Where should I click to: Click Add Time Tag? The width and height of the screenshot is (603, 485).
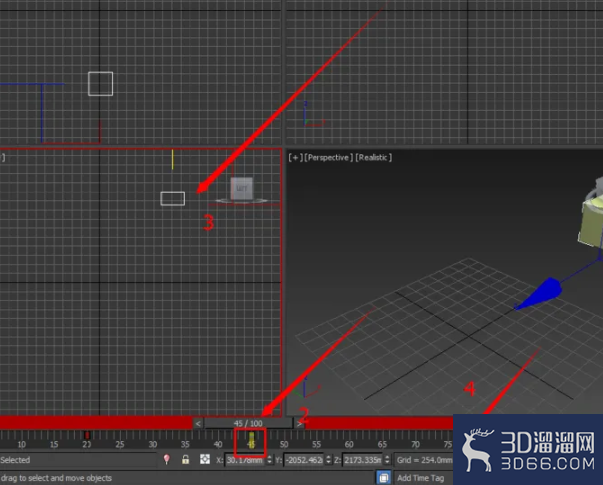(x=420, y=478)
